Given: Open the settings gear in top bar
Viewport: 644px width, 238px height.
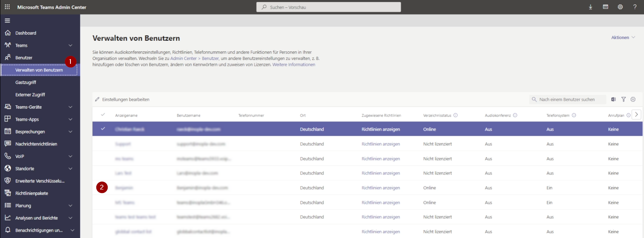Looking at the screenshot, I should click(620, 7).
